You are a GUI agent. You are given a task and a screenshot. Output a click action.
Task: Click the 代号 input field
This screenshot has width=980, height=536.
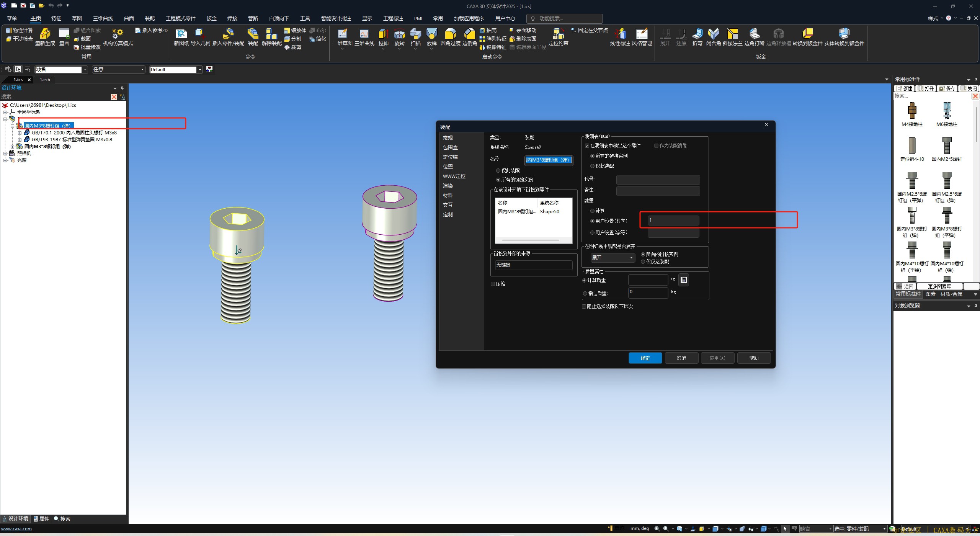[658, 180]
